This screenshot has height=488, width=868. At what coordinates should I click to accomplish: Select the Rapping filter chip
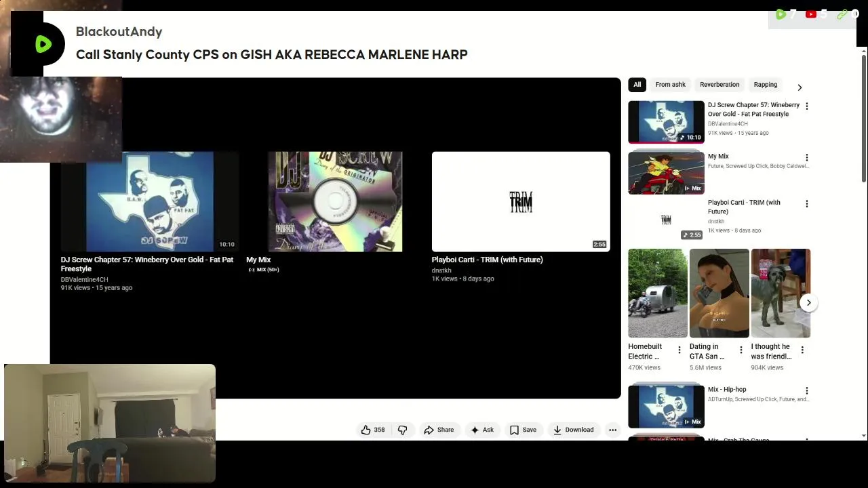click(x=765, y=85)
